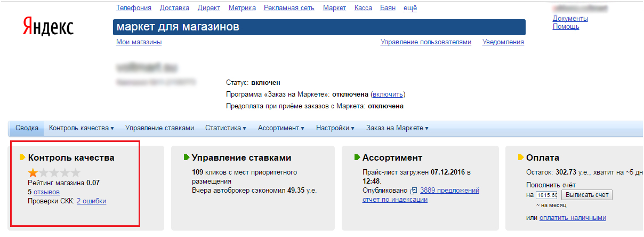644x237 pixels.
Task: Click the 109 кликов text
Action: pyautogui.click(x=210, y=172)
